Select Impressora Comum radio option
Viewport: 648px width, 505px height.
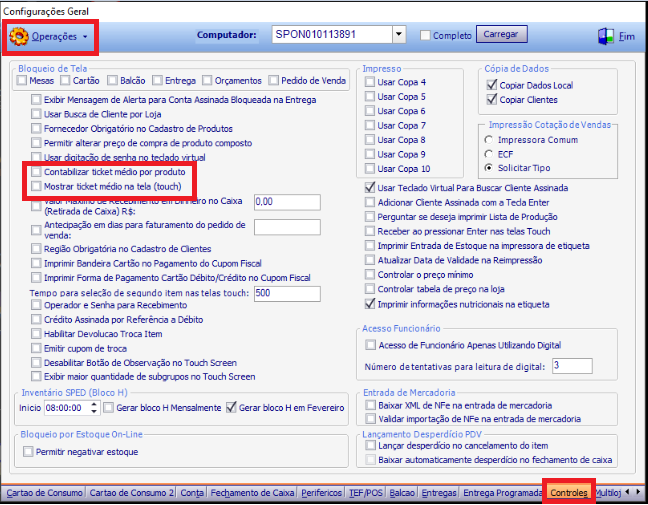pos(489,140)
